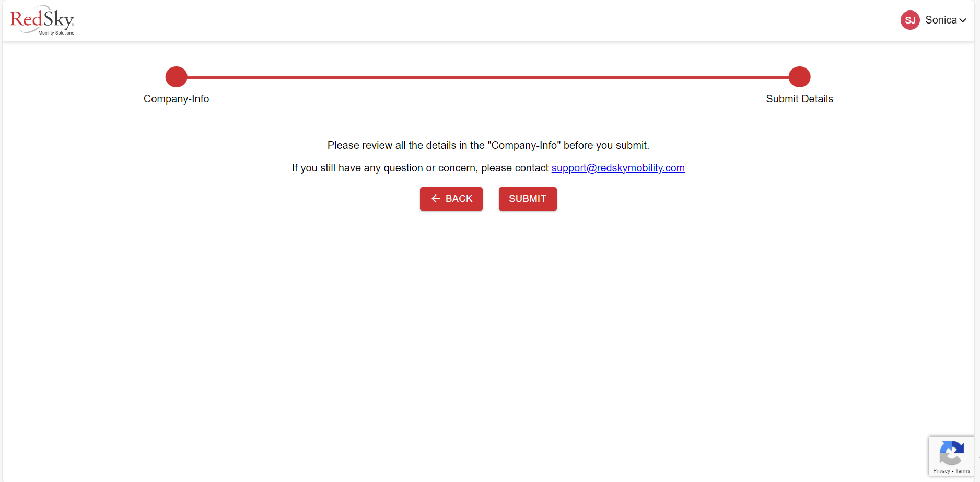
Task: Open the reCAPTCHA Terms link
Action: [x=963, y=471]
